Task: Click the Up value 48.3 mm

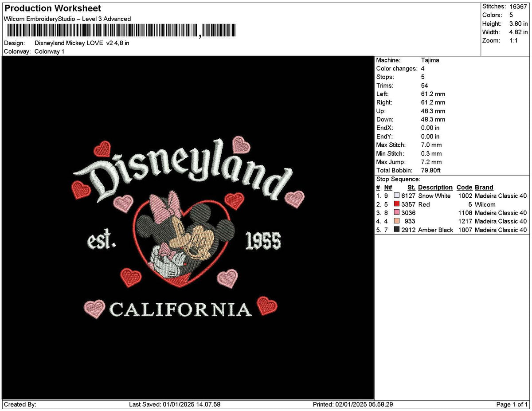Action: (433, 111)
